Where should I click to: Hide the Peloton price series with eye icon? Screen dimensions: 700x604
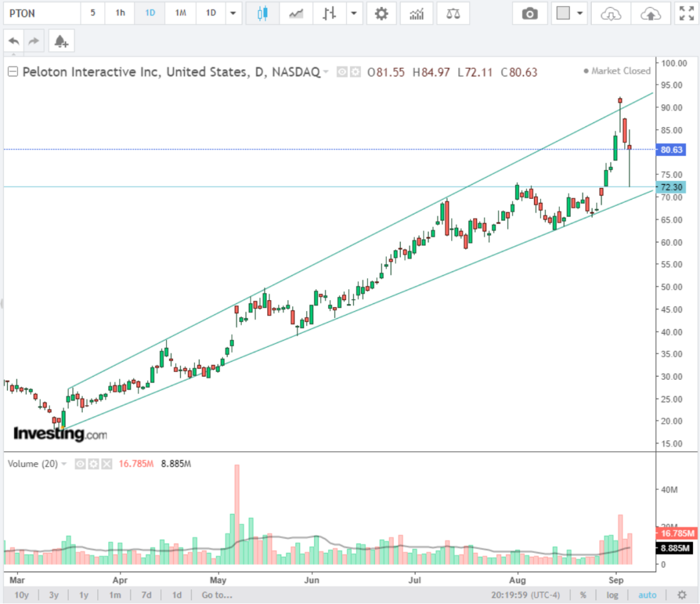(x=342, y=72)
